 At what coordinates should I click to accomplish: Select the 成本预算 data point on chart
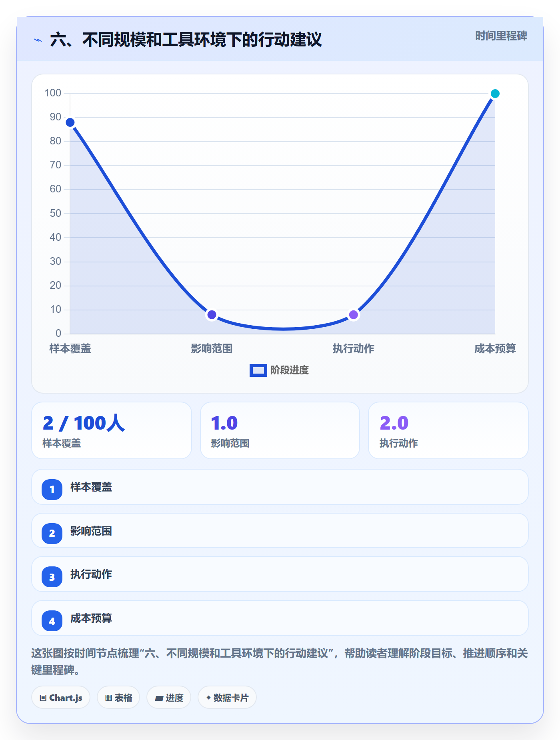(x=495, y=94)
